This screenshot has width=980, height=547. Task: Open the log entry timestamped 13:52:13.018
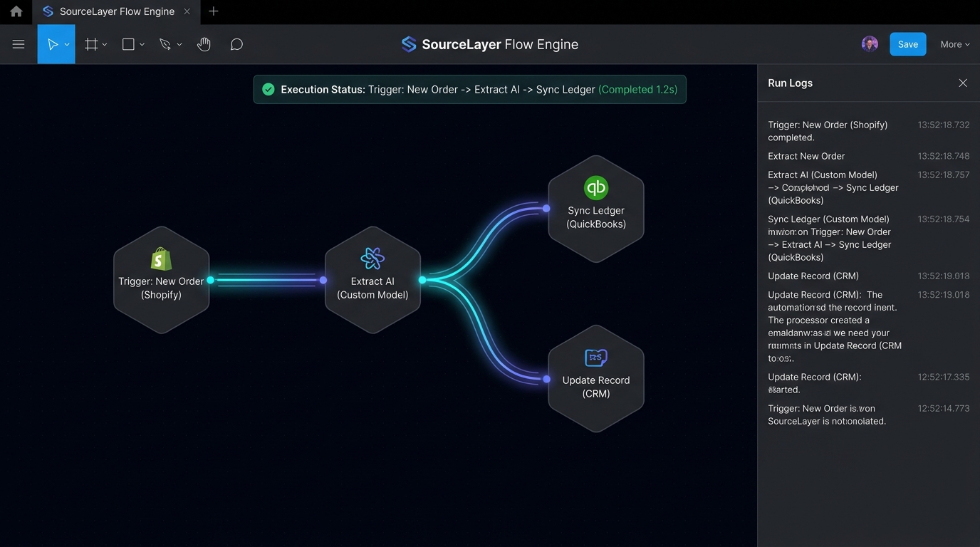coord(868,326)
